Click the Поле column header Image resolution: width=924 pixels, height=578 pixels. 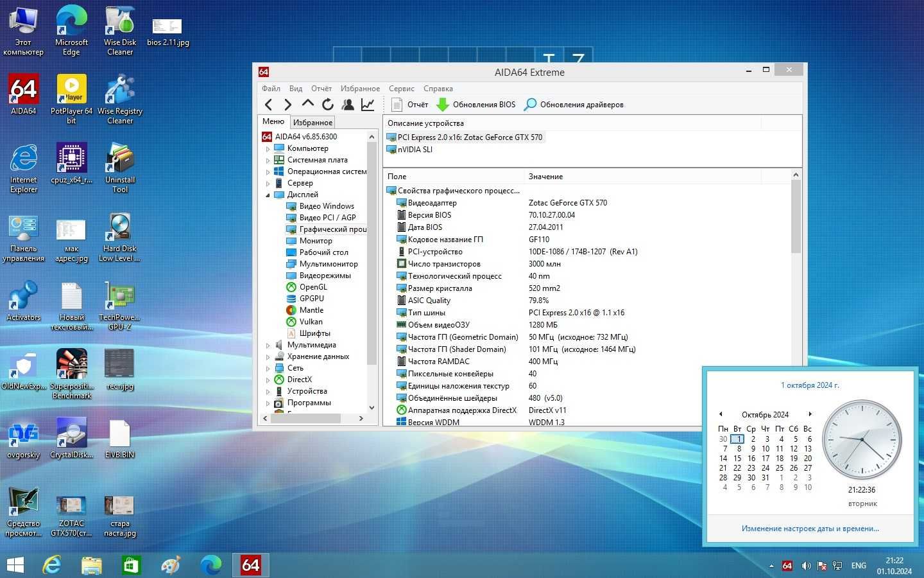[454, 176]
